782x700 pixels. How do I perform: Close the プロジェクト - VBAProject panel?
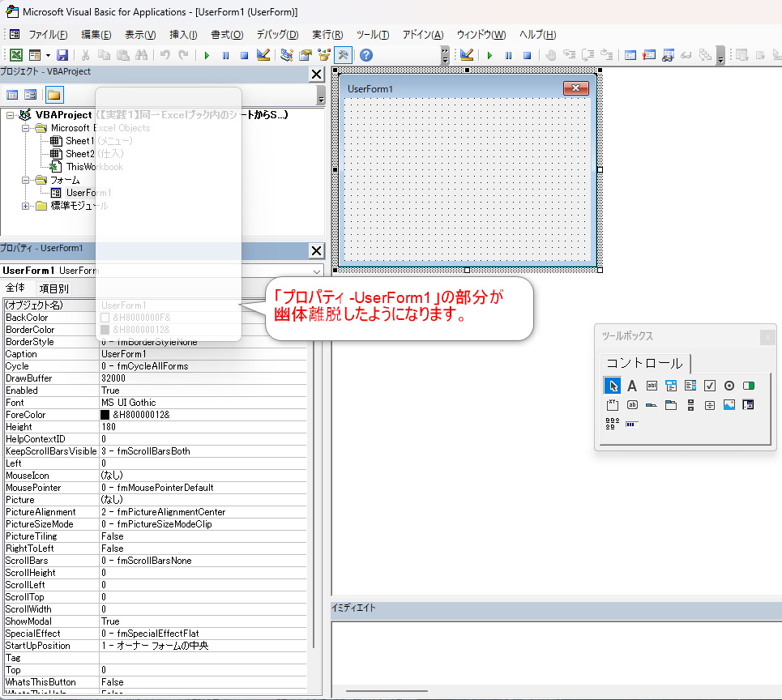pos(316,75)
